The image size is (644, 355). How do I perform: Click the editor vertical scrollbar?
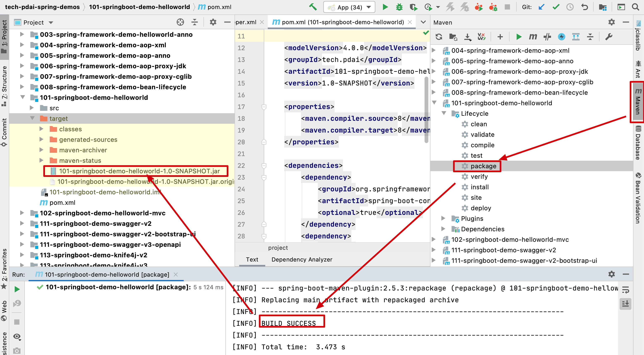tap(426, 110)
